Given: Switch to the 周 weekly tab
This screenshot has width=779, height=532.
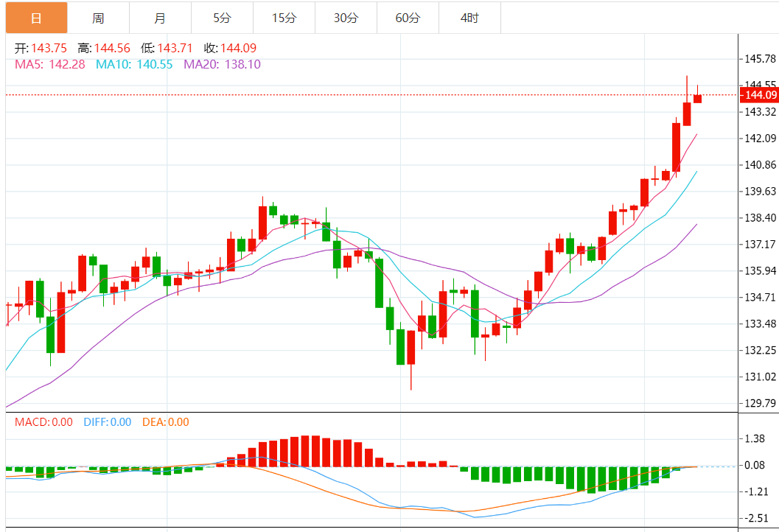Looking at the screenshot, I should [x=98, y=18].
